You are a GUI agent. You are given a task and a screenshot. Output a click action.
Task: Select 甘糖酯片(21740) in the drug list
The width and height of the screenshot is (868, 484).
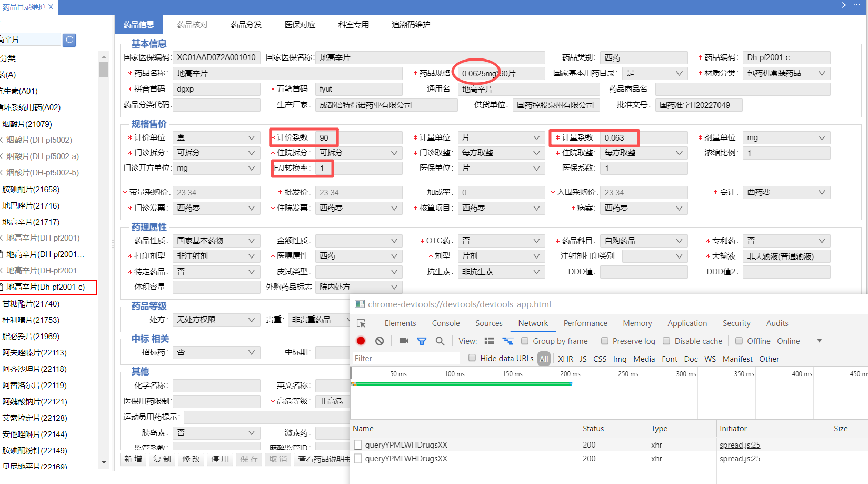coord(32,304)
